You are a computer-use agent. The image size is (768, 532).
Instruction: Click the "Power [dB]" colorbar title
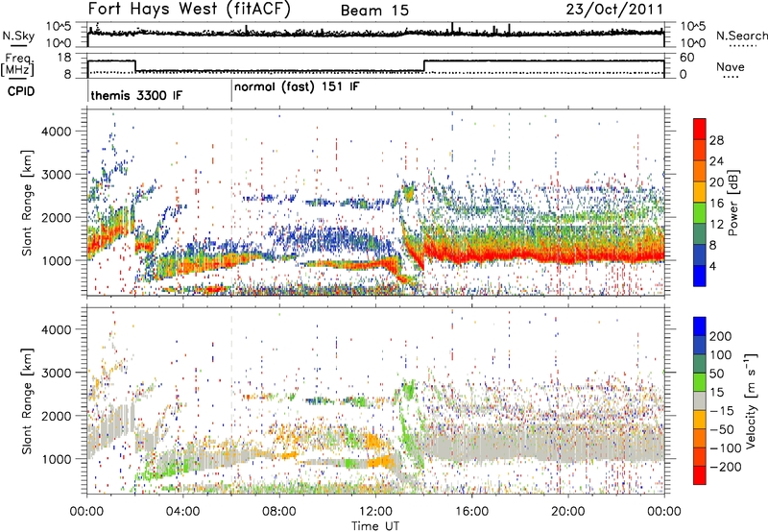[733, 203]
